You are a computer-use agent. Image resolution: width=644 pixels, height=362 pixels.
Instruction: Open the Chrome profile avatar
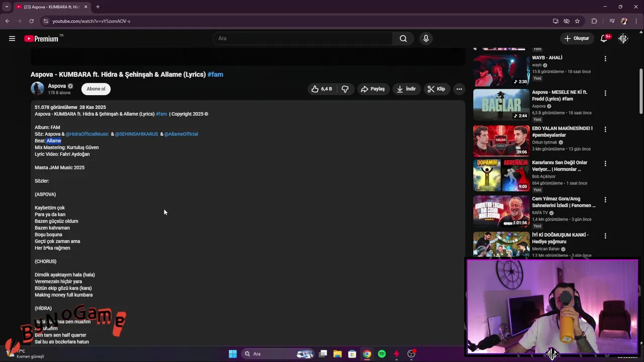(624, 21)
